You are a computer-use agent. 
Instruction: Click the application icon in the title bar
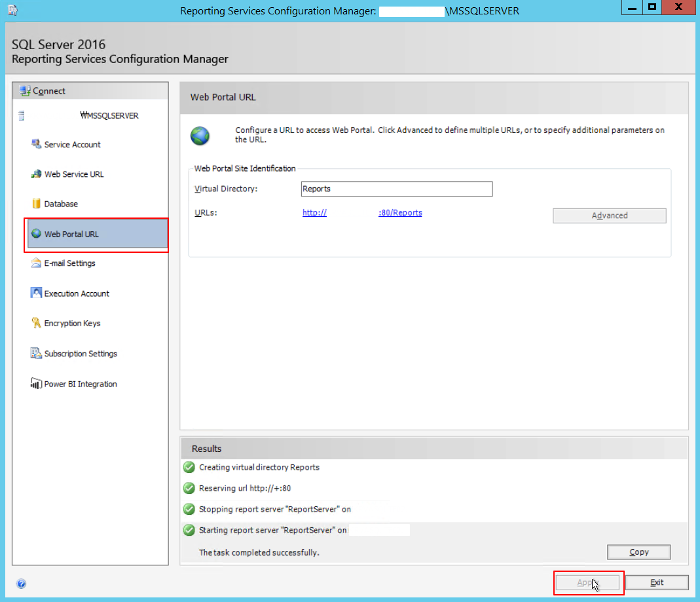pos(13,10)
